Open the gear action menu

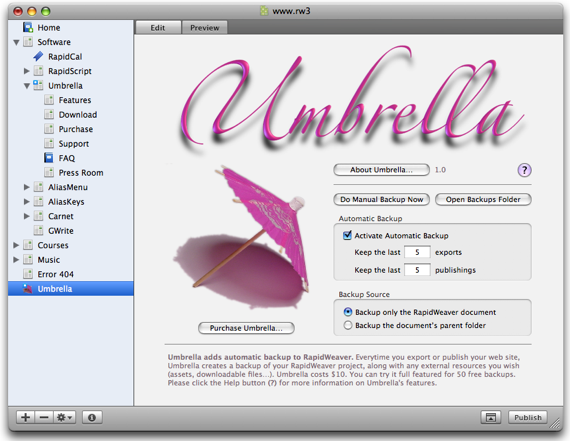coord(65,417)
